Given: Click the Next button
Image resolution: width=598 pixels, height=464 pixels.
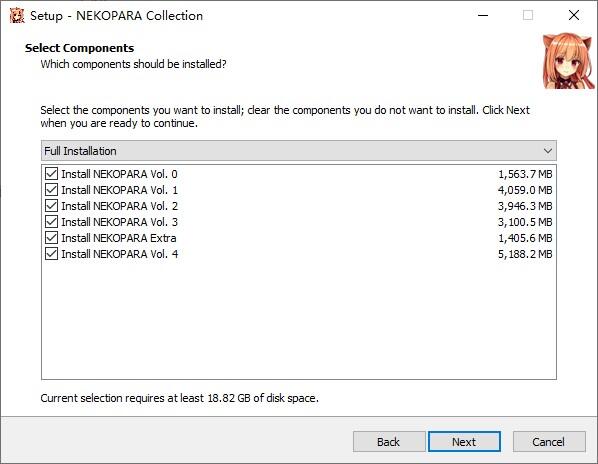Looking at the screenshot, I should pyautogui.click(x=464, y=442).
